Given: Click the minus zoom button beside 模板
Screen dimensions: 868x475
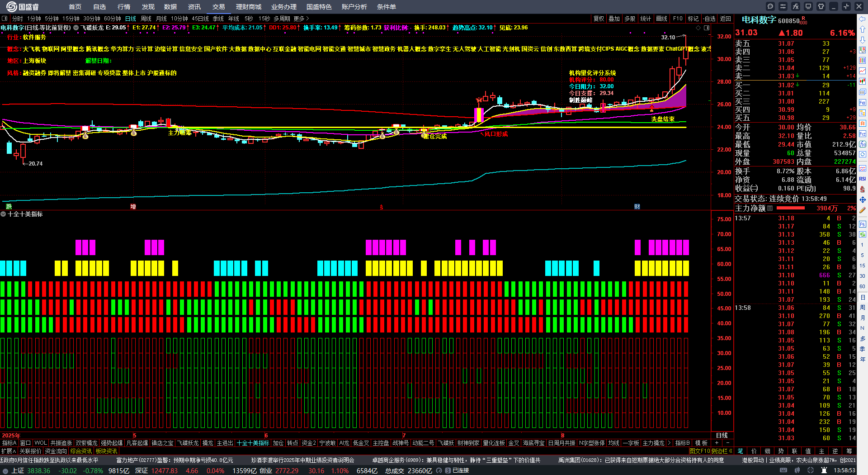Looking at the screenshot, I should coord(727,443).
